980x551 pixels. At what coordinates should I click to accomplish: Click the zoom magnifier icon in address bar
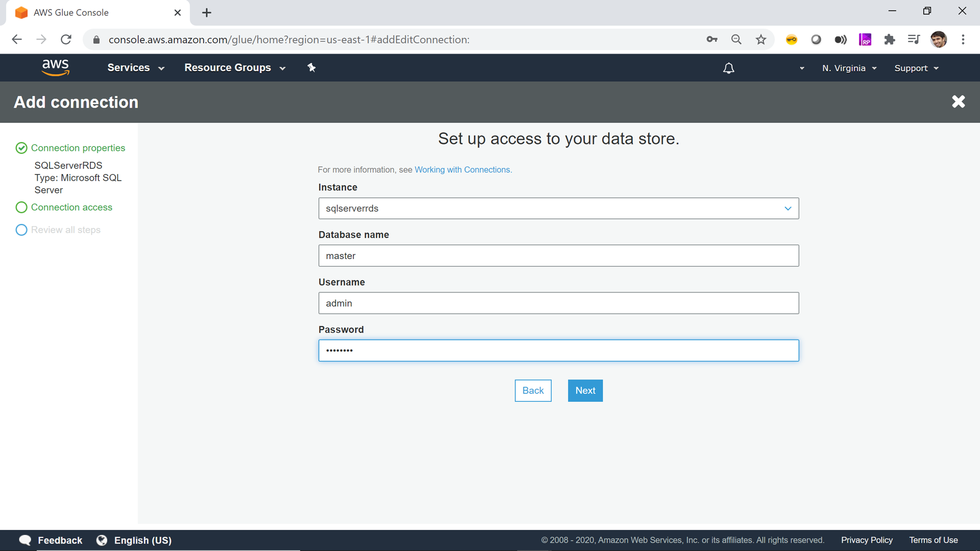736,40
